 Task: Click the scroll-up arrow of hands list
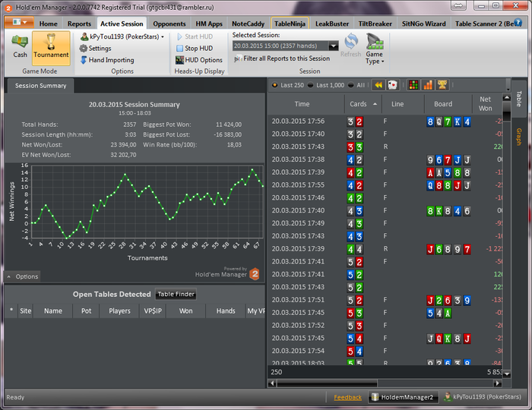tap(507, 98)
